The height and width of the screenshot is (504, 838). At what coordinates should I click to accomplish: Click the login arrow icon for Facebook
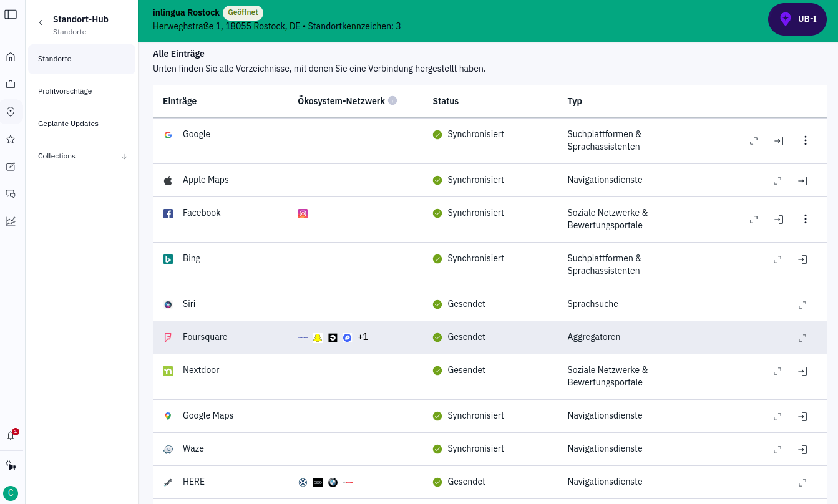point(779,220)
